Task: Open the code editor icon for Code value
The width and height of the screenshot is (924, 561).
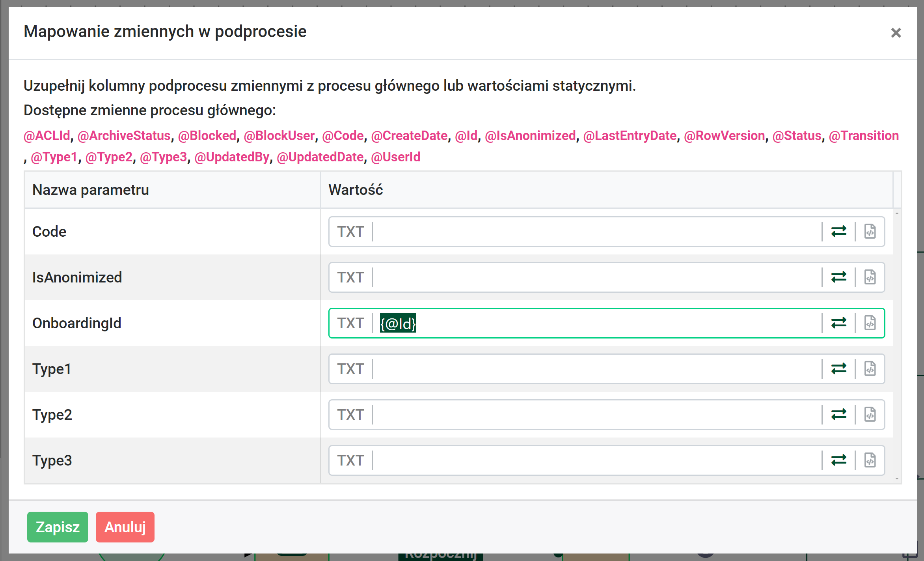Action: coord(870,231)
